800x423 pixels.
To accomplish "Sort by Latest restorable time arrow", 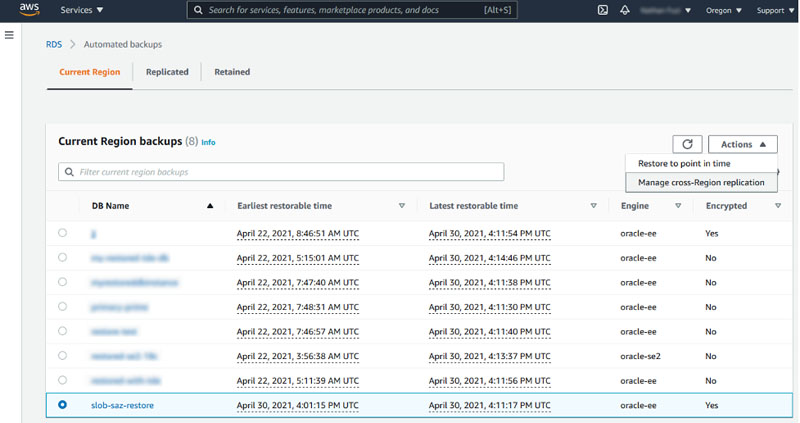I will coord(593,206).
